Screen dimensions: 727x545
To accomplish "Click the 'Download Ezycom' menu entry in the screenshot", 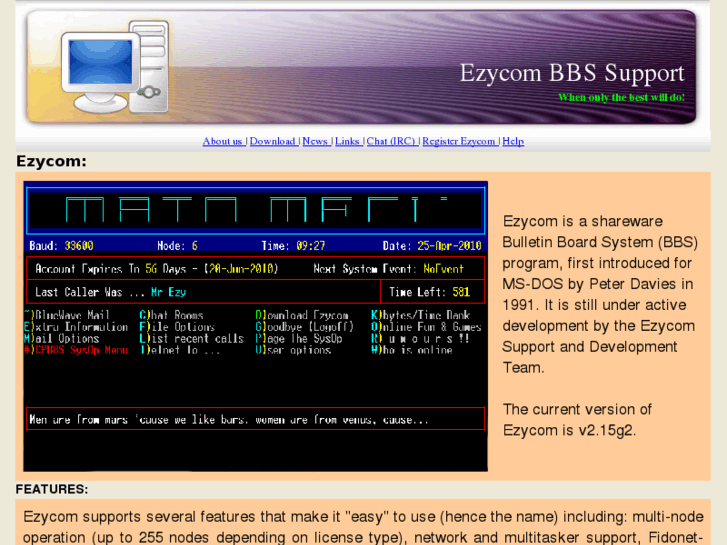I will [301, 315].
